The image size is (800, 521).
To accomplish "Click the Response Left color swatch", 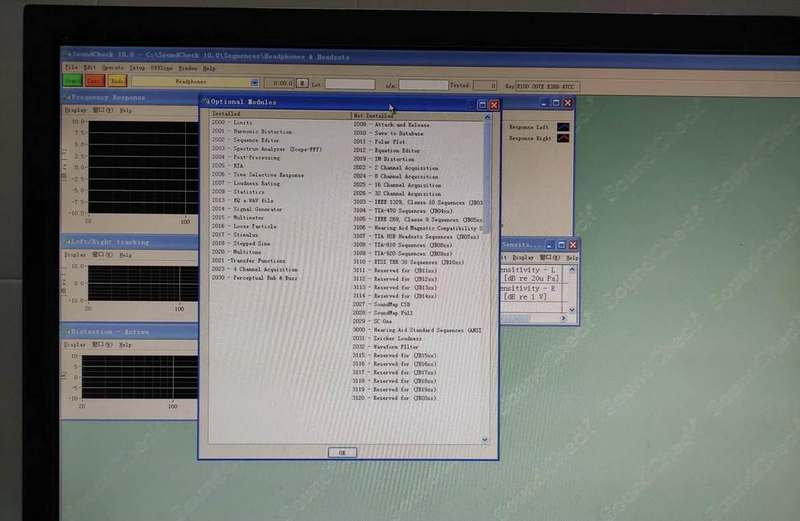I will 563,127.
